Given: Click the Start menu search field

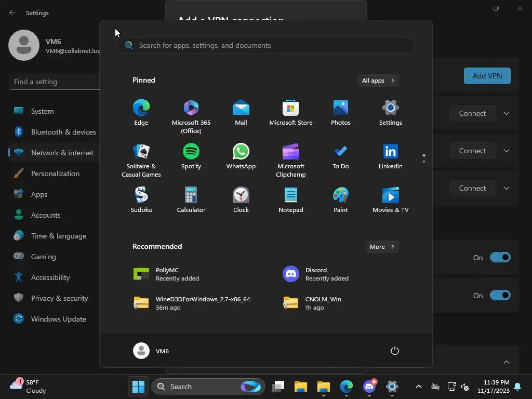Looking at the screenshot, I should click(266, 45).
